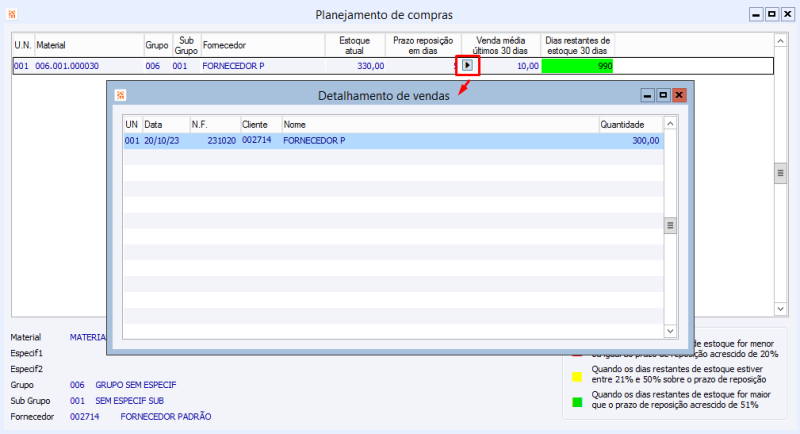The image size is (800, 434).
Task: Click Sub Grupo column header
Action: point(186,45)
